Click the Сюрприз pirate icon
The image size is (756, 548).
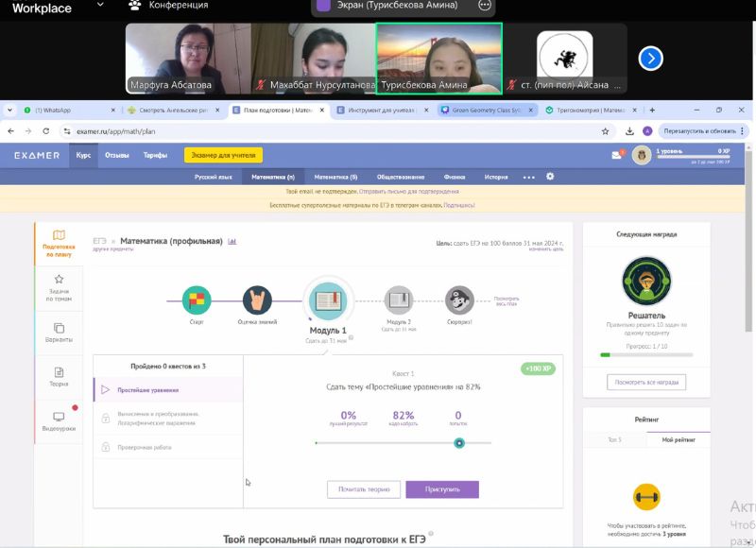(x=459, y=300)
